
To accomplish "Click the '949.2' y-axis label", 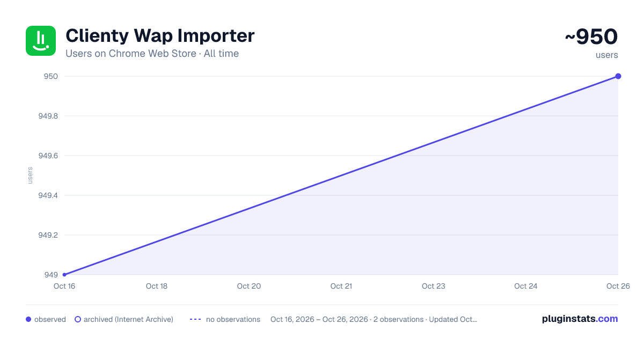I will click(x=48, y=235).
